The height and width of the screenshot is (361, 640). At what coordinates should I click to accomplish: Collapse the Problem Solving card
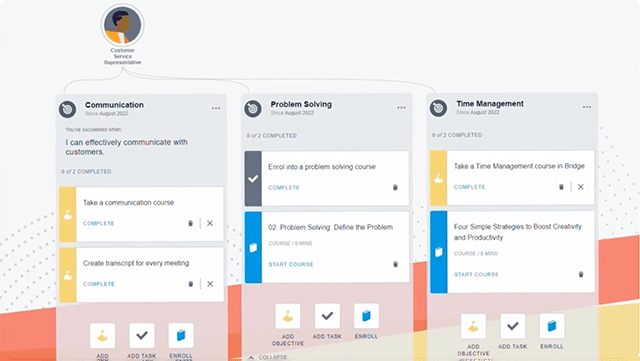click(268, 357)
